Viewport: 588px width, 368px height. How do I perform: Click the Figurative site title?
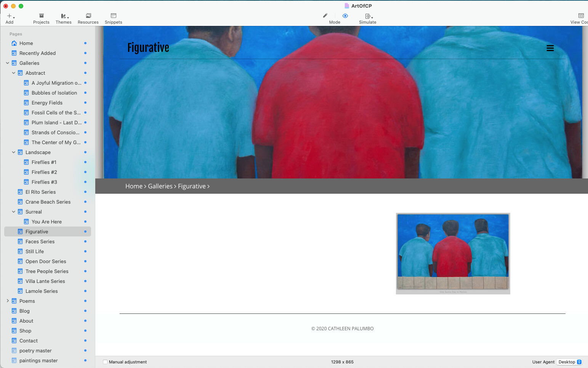(148, 48)
